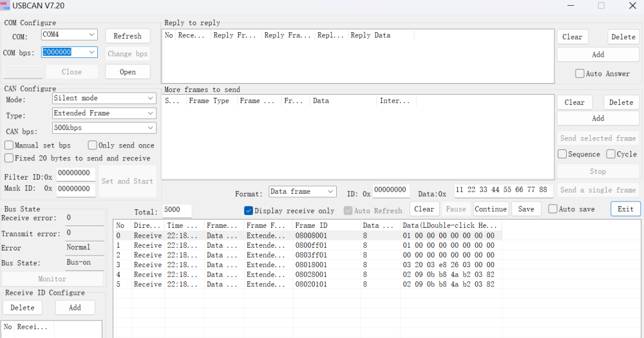Click the Total 5000 field
Image resolution: width=644 pixels, height=338 pixels.
(x=177, y=210)
